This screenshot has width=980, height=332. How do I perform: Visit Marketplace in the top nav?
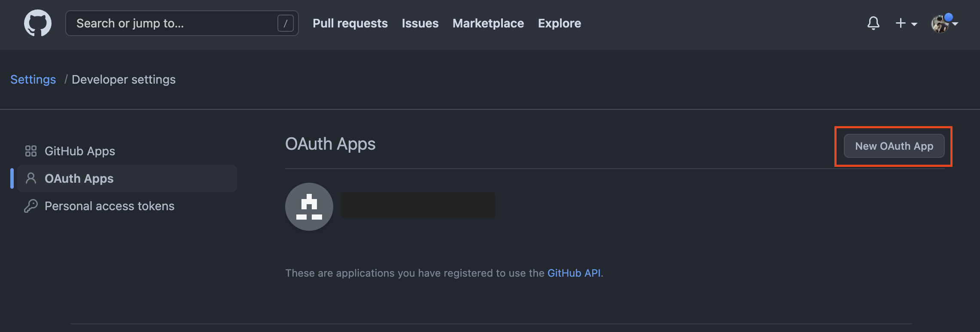[488, 23]
